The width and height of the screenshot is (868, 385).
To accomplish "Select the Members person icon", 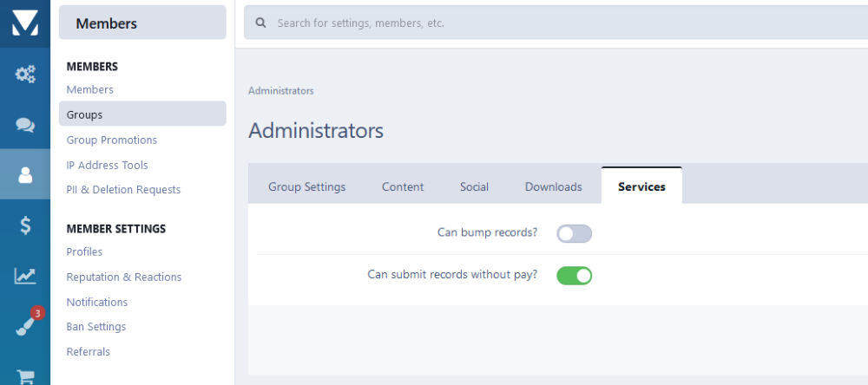I will click(25, 175).
